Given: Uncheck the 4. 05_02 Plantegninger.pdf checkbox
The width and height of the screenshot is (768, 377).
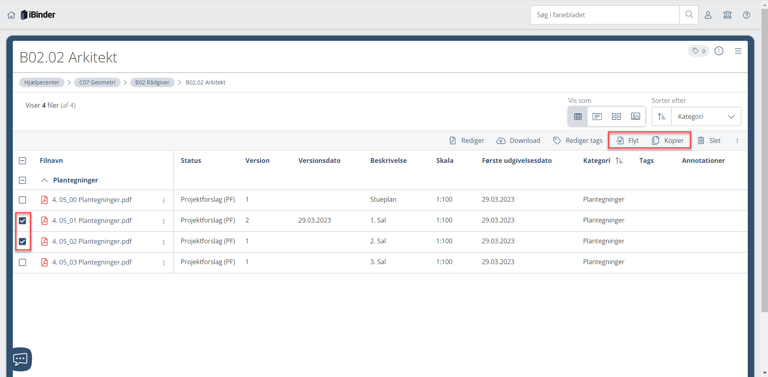Looking at the screenshot, I should pyautogui.click(x=22, y=241).
